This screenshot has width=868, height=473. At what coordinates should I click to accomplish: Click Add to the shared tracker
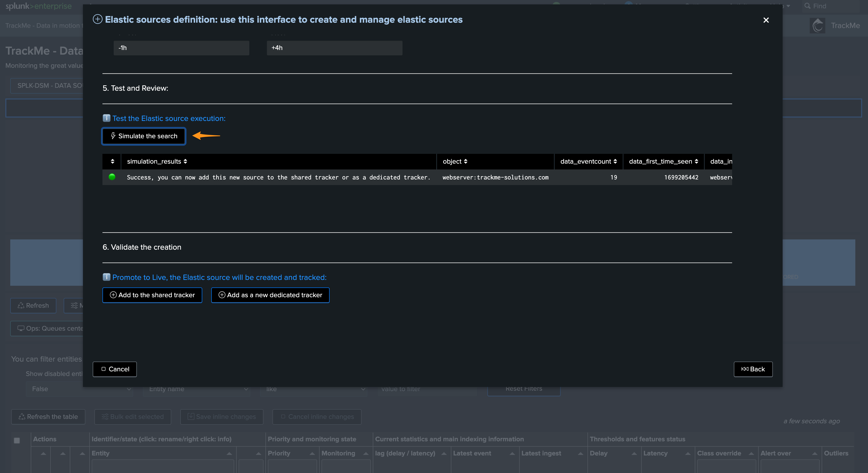click(x=152, y=295)
